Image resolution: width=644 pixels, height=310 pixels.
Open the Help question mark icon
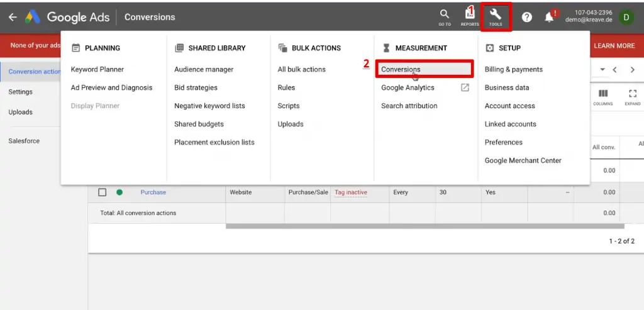pyautogui.click(x=526, y=17)
